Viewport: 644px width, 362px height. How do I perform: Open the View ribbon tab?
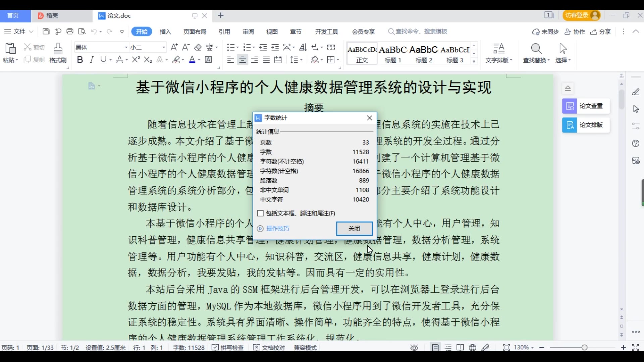(x=272, y=32)
